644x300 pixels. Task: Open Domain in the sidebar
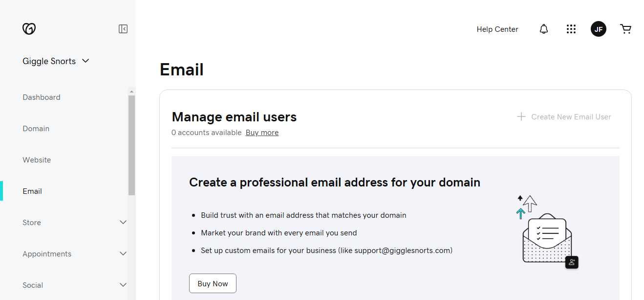[x=36, y=129]
